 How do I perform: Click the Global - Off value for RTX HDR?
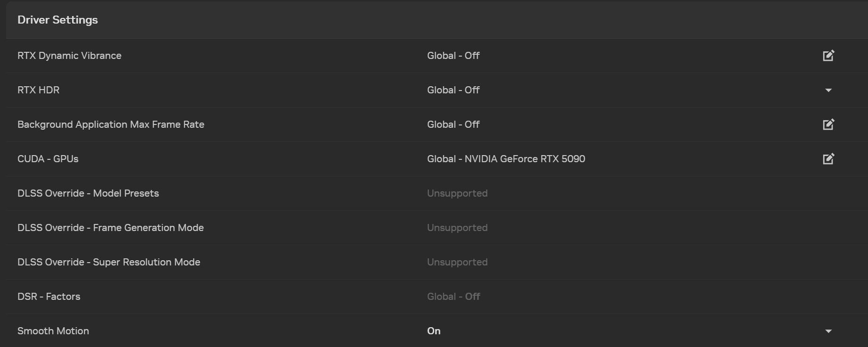[453, 90]
